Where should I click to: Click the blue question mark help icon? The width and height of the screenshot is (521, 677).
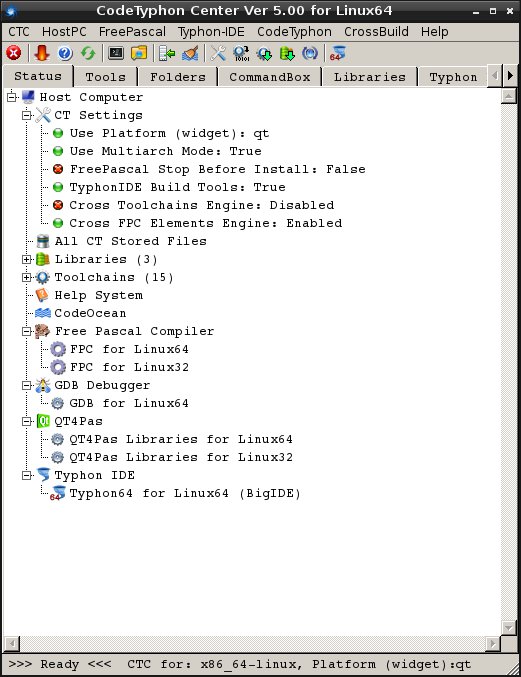point(65,54)
